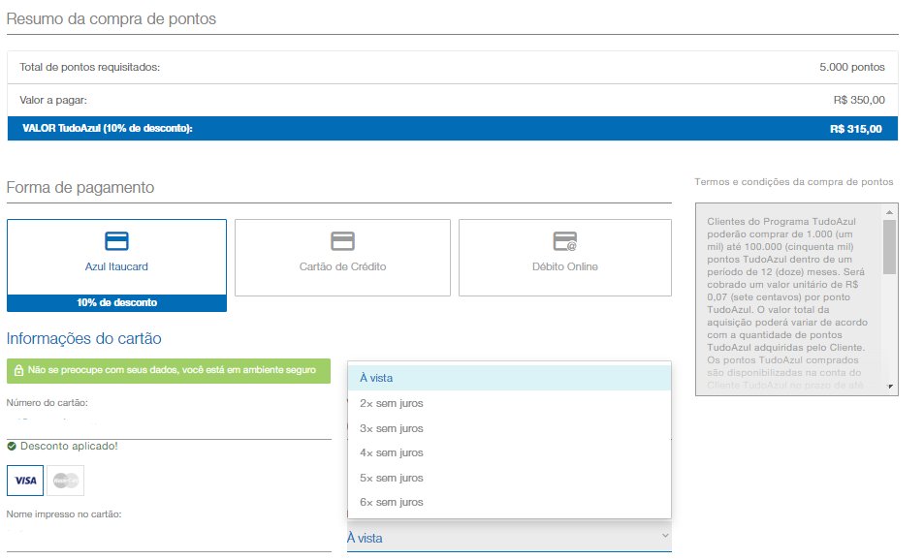Click the Informações do cartão heading
Image resolution: width=924 pixels, height=560 pixels.
(x=83, y=338)
